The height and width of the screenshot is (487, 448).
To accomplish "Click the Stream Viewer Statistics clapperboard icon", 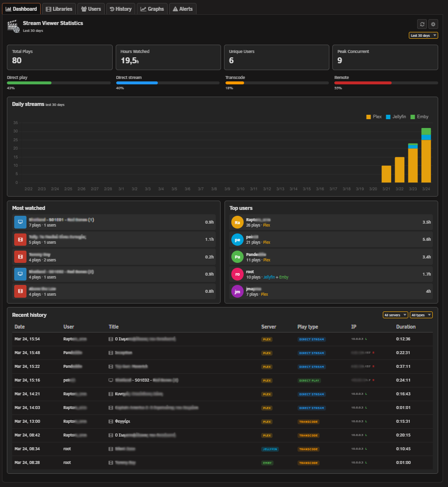I will 13,26.
